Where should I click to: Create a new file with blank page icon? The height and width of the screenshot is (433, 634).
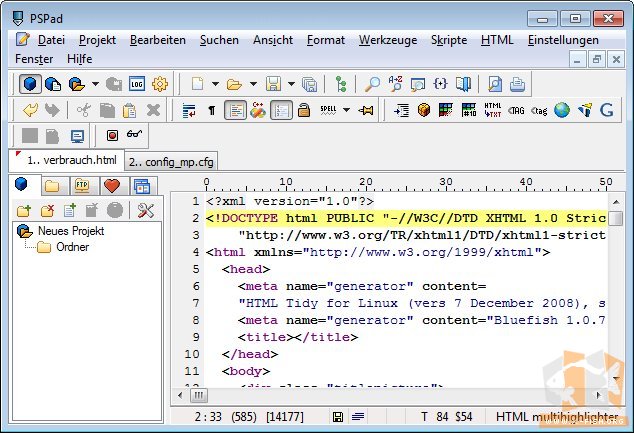point(197,84)
